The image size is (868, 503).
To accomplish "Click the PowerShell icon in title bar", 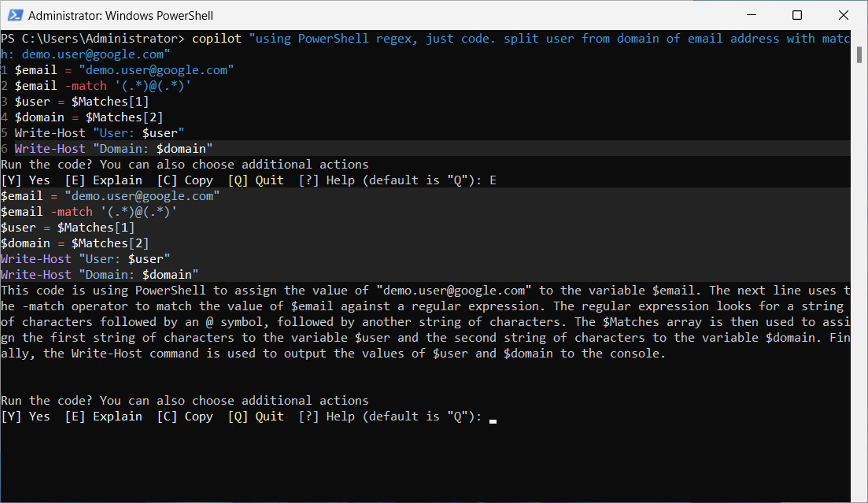I will click(x=15, y=15).
